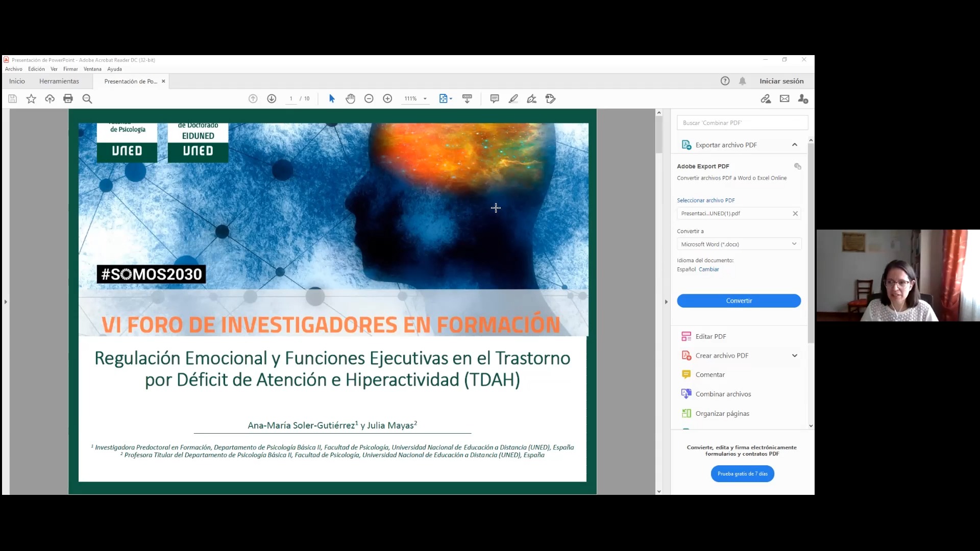
Task: Open the zoom level 111% dropdown
Action: (425, 99)
